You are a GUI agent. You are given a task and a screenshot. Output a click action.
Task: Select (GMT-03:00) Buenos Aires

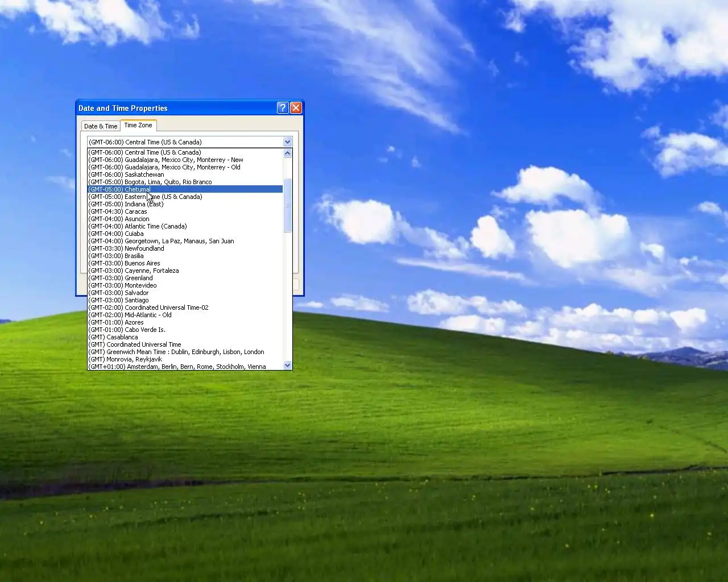185,263
